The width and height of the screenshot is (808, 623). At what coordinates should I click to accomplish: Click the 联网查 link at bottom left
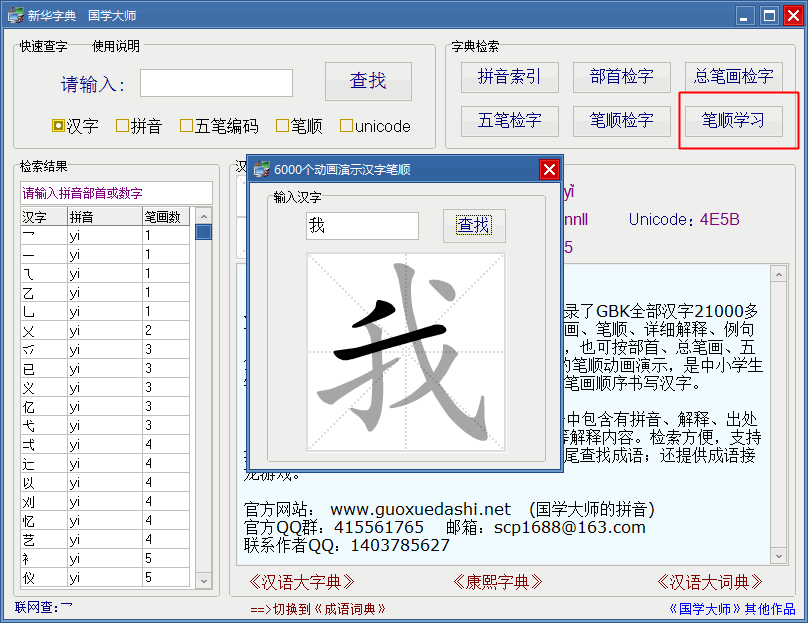[x=43, y=607]
